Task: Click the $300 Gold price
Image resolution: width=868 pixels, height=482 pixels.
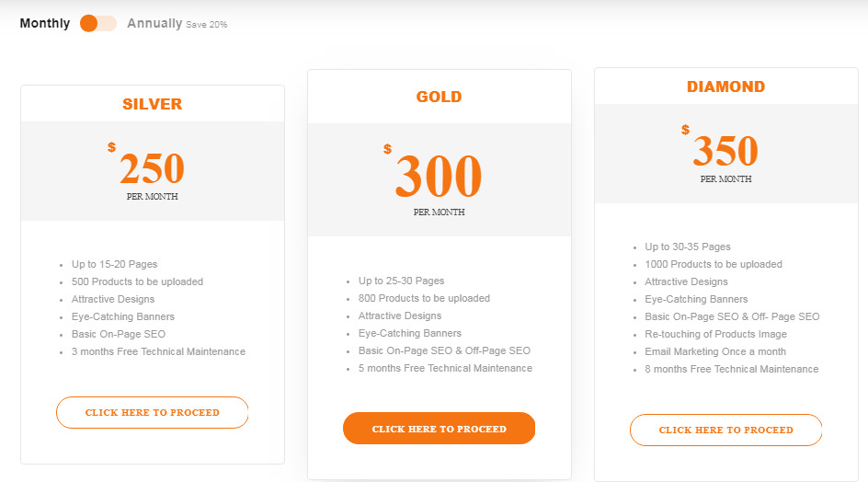Action: coord(433,172)
